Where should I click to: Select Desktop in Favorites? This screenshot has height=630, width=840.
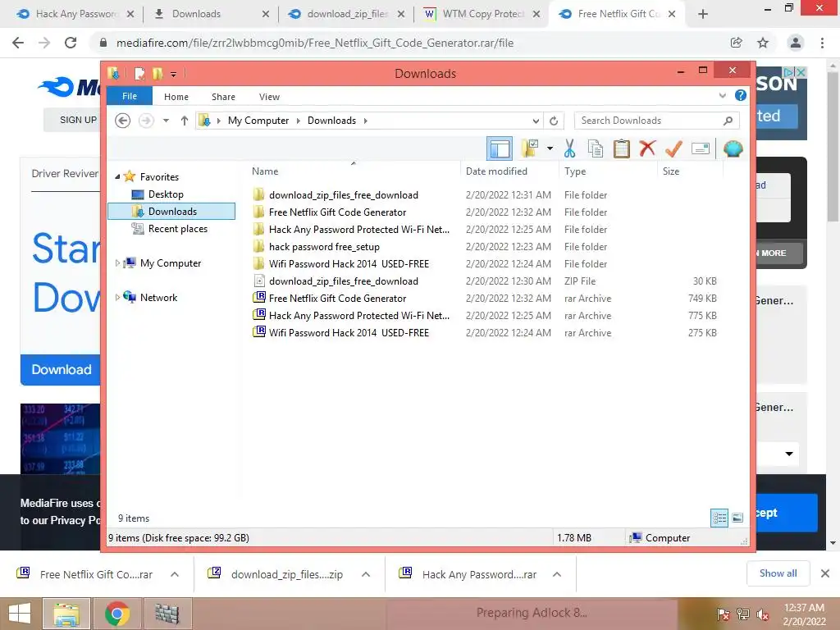click(x=166, y=194)
